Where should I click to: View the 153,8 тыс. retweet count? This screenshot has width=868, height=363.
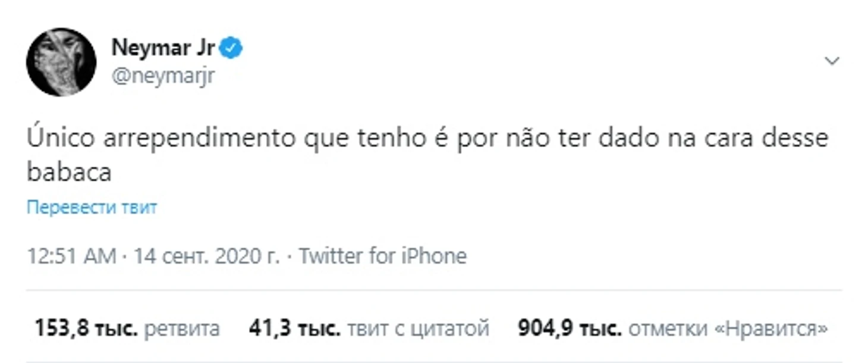coord(86,328)
